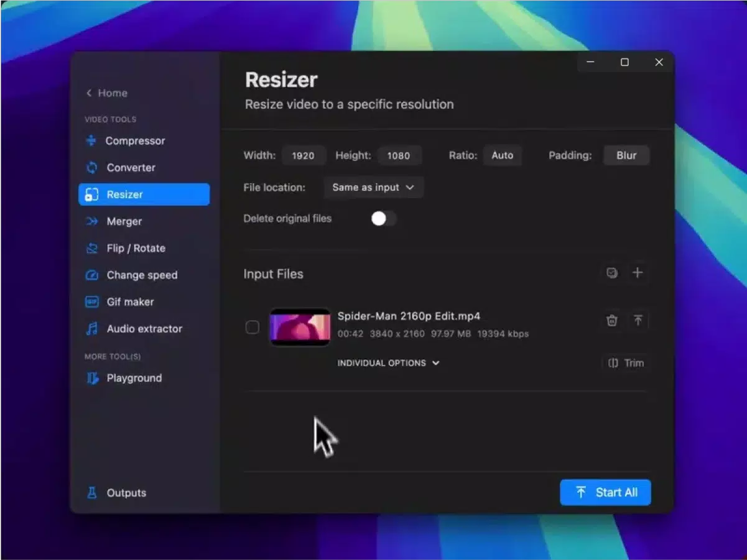The image size is (747, 560).
Task: Click the Compressor icon in sidebar
Action: (x=91, y=141)
